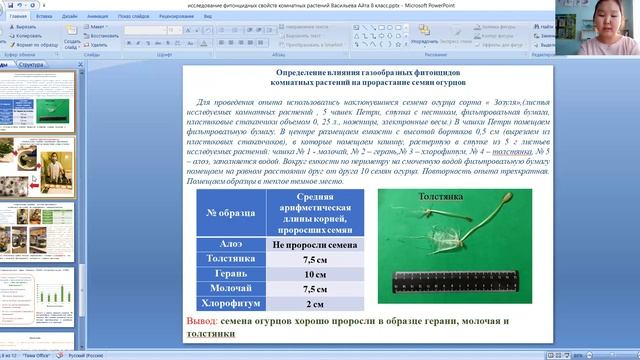Click Создать слайд button
The image size is (640, 360).
click(x=72, y=38)
